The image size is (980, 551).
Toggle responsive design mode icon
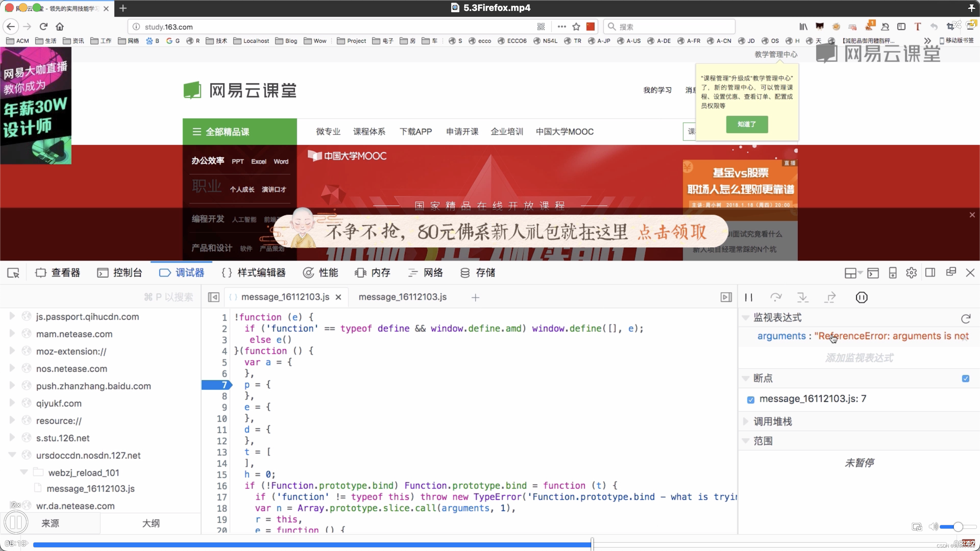(893, 273)
